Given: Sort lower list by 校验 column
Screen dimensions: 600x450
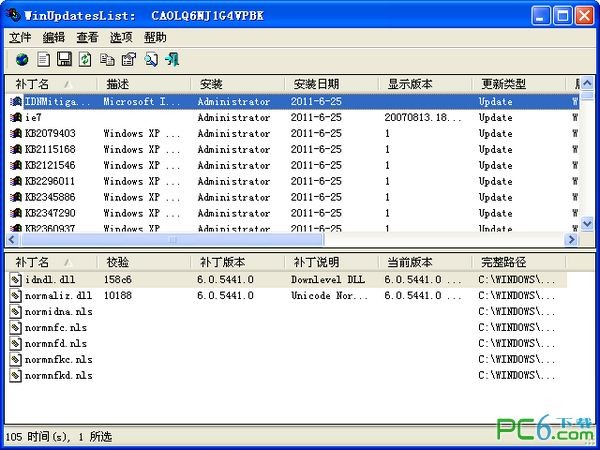Looking at the screenshot, I should tap(143, 262).
